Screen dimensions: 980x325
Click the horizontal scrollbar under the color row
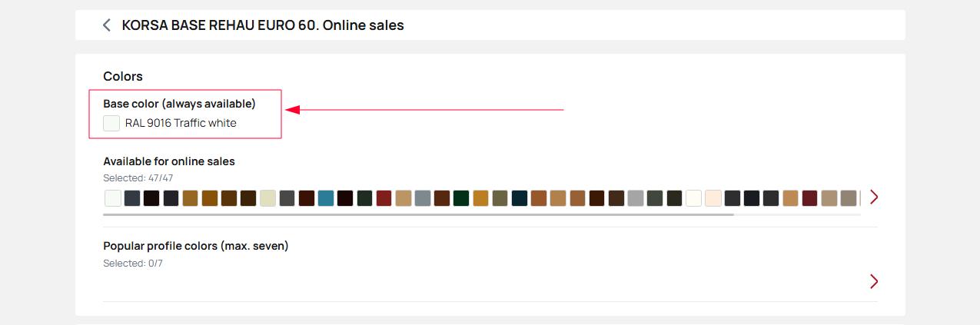coord(418,214)
